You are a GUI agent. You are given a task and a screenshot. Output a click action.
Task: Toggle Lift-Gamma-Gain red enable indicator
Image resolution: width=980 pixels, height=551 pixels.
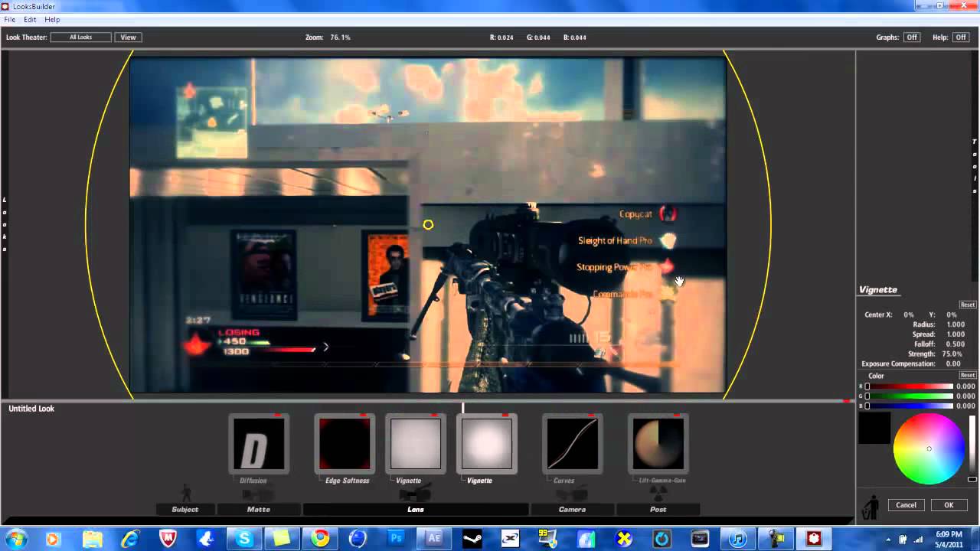(677, 415)
